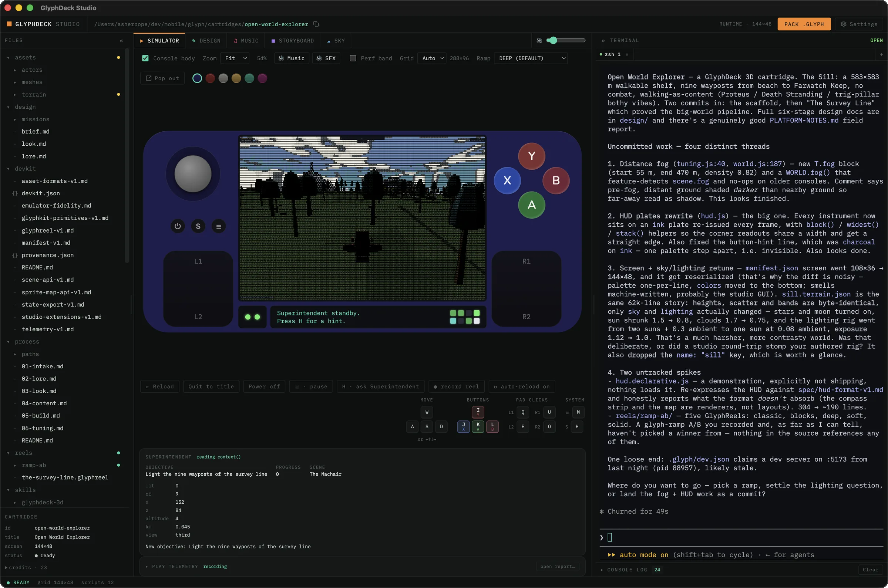Open the Ramp DEEP (DEFAULT) dropdown
This screenshot has width=888, height=588.
[531, 58]
